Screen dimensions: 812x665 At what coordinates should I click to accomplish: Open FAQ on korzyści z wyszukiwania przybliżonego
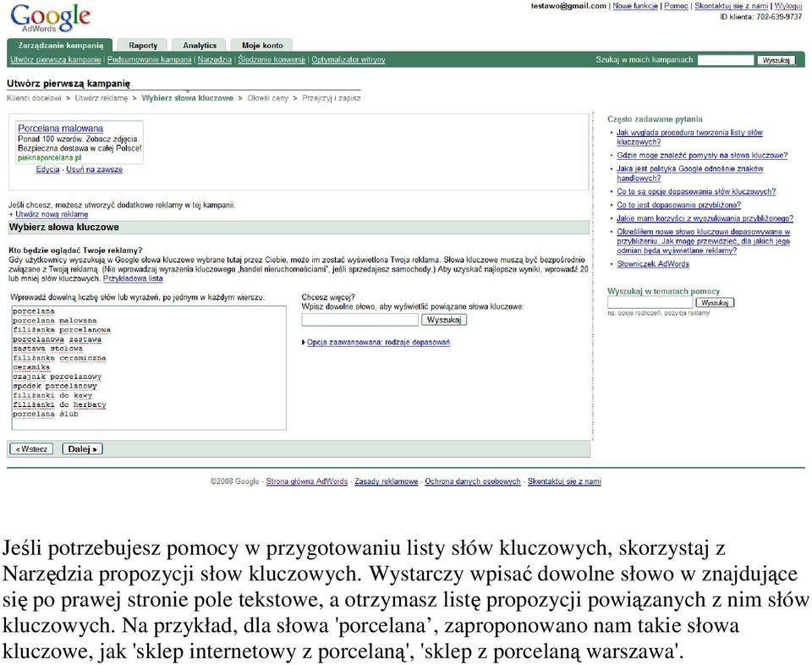point(705,218)
